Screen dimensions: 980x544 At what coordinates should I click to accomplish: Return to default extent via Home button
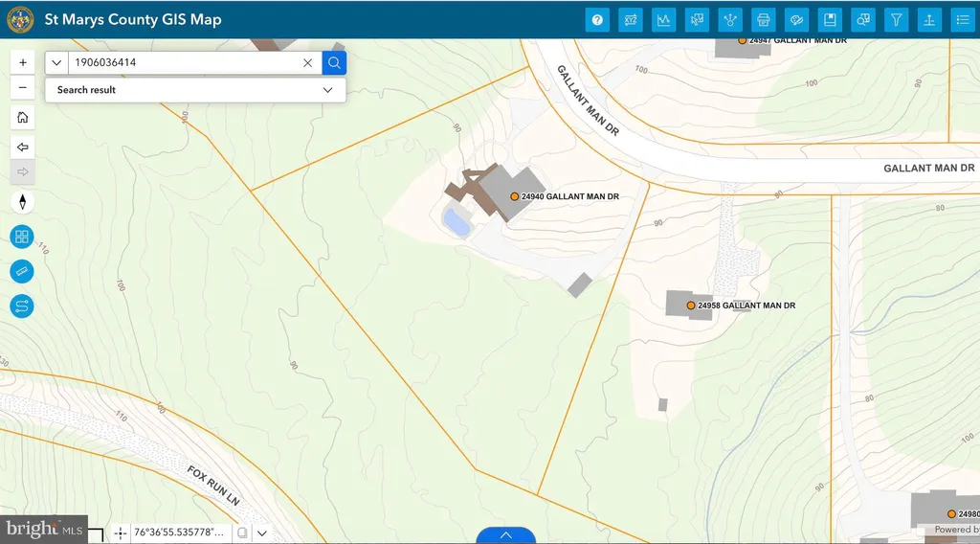pyautogui.click(x=23, y=118)
